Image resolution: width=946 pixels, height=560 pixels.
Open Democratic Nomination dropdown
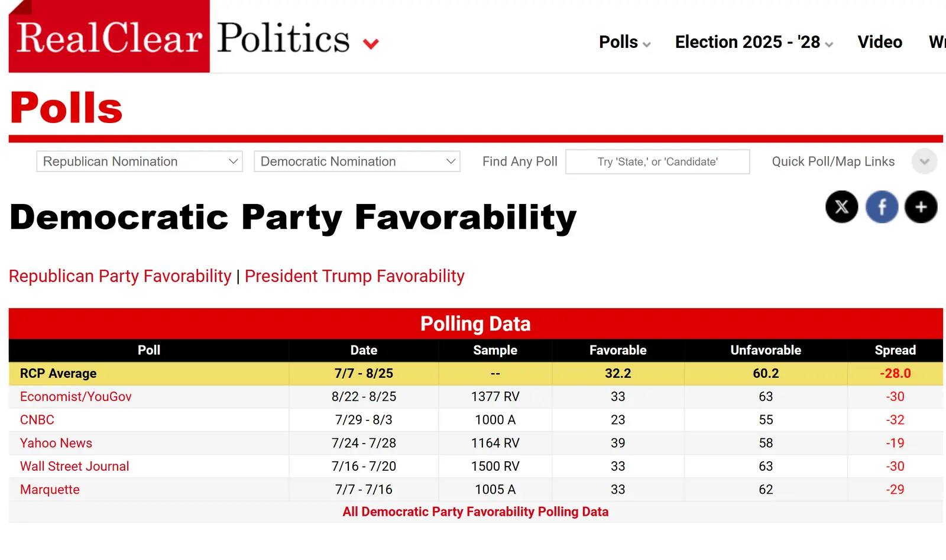[357, 161]
